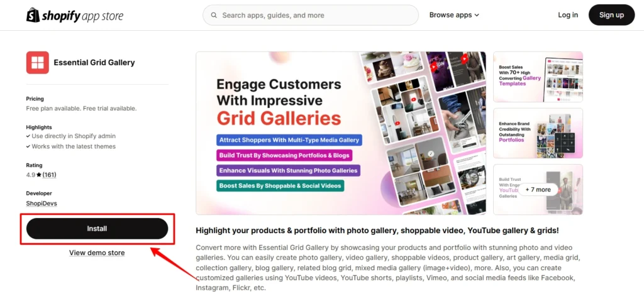Show more screenshots via + 7 more

click(538, 190)
